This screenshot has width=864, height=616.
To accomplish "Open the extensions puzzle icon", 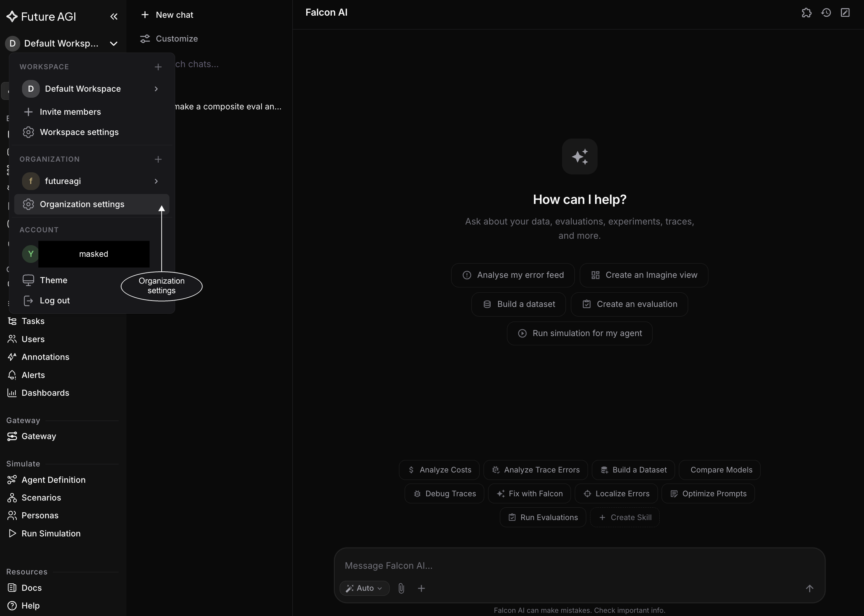I will click(806, 12).
